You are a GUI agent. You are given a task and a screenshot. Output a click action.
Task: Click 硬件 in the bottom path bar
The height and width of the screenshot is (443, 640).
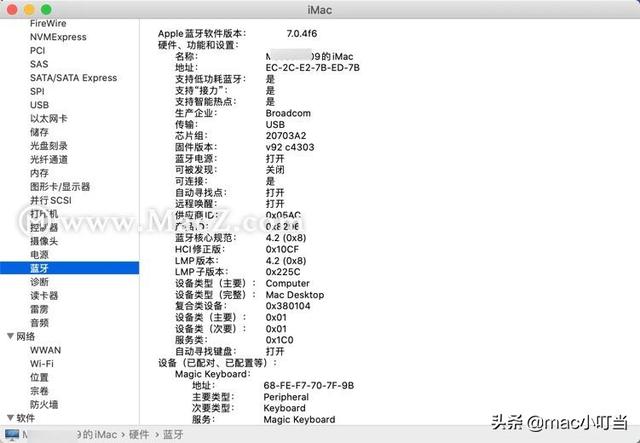(139, 435)
